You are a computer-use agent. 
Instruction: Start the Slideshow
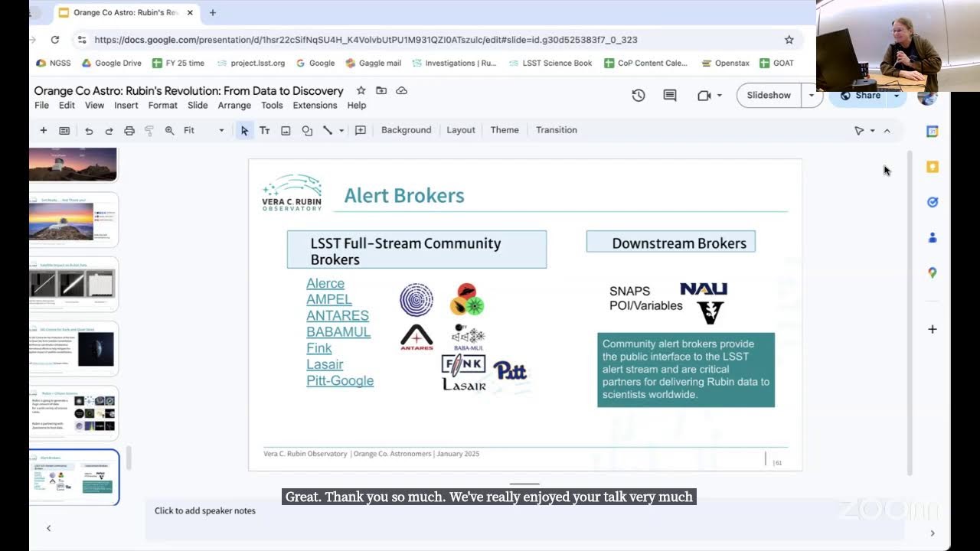pyautogui.click(x=769, y=96)
